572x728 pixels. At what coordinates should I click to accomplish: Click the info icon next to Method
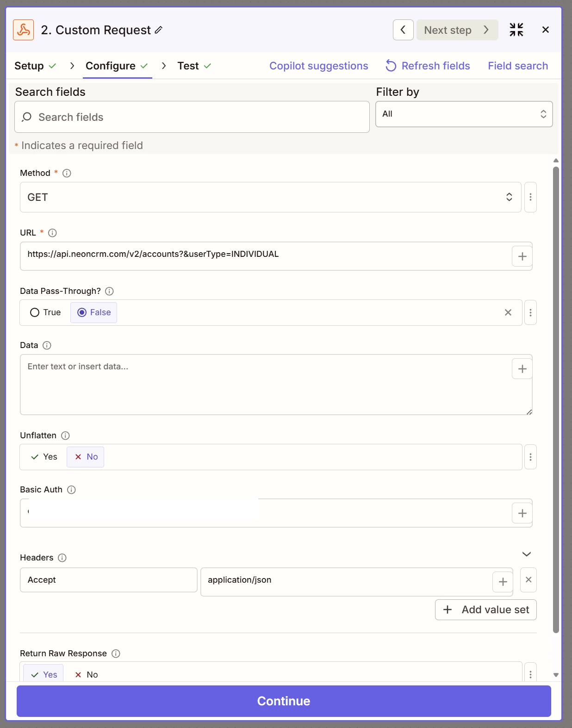[x=67, y=173]
